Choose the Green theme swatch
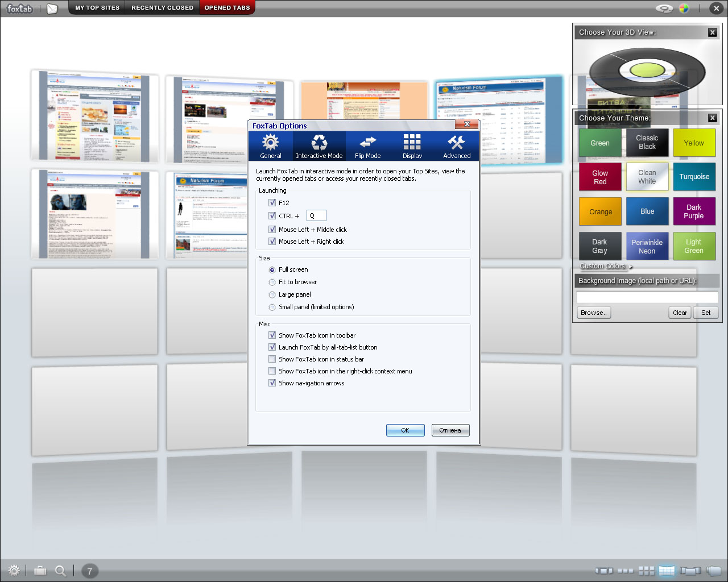Image resolution: width=728 pixels, height=582 pixels. click(600, 143)
